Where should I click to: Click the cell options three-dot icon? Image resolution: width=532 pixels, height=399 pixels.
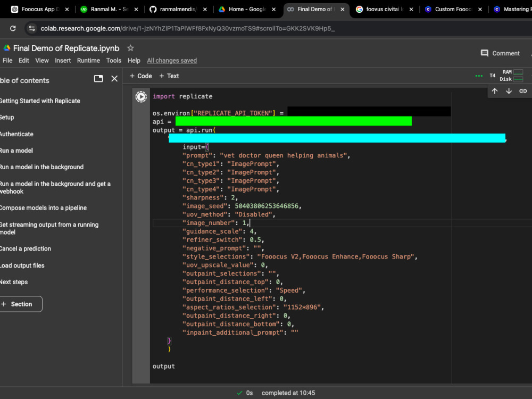coord(478,76)
